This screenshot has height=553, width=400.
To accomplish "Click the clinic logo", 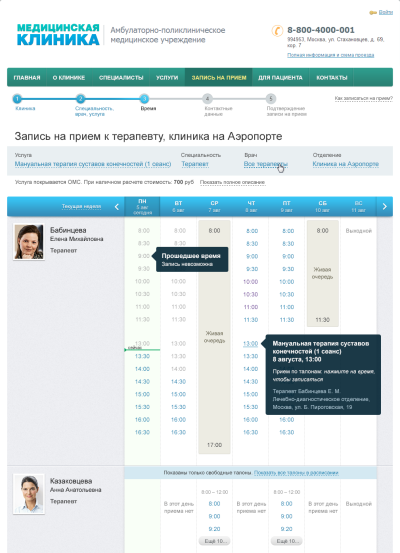I will 58,35.
